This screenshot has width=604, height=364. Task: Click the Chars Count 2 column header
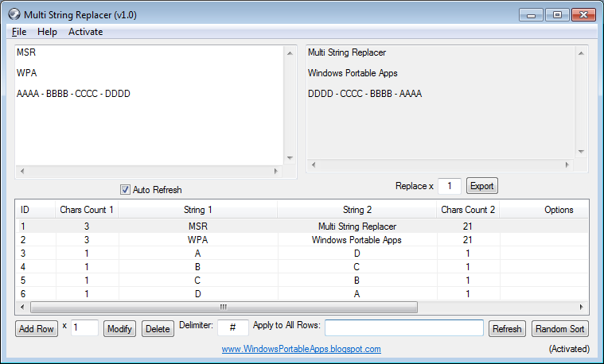[468, 210]
